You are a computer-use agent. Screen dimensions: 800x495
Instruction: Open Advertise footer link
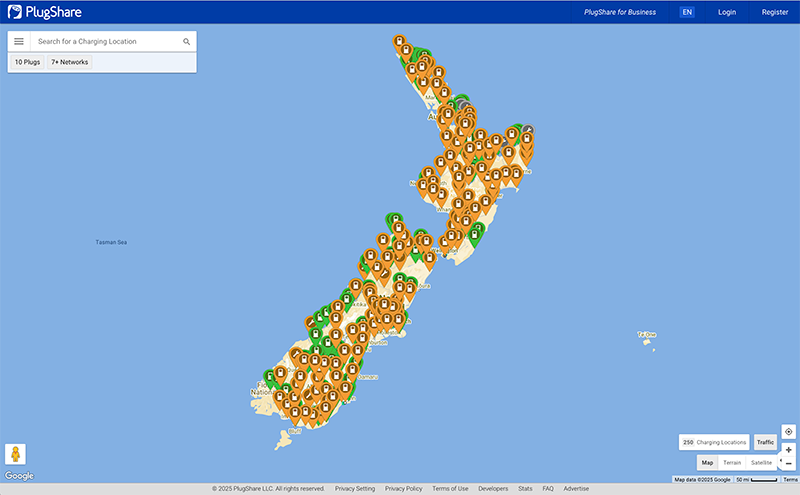tap(576, 489)
